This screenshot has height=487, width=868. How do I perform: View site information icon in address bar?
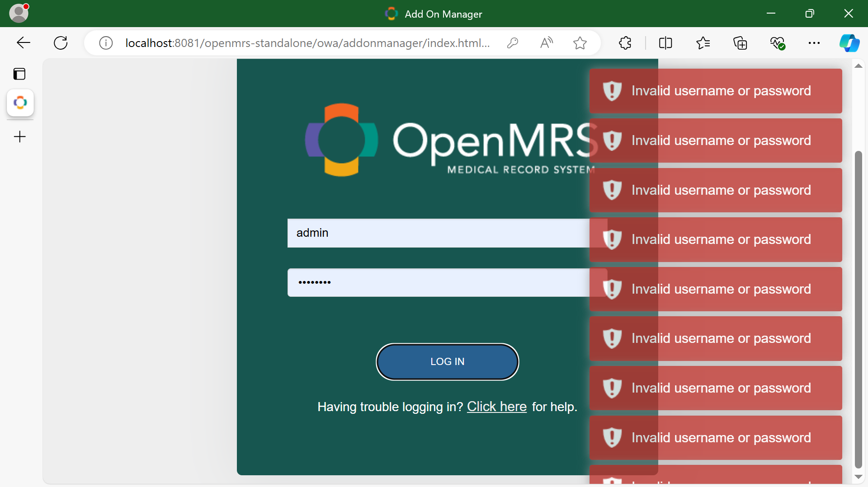106,43
